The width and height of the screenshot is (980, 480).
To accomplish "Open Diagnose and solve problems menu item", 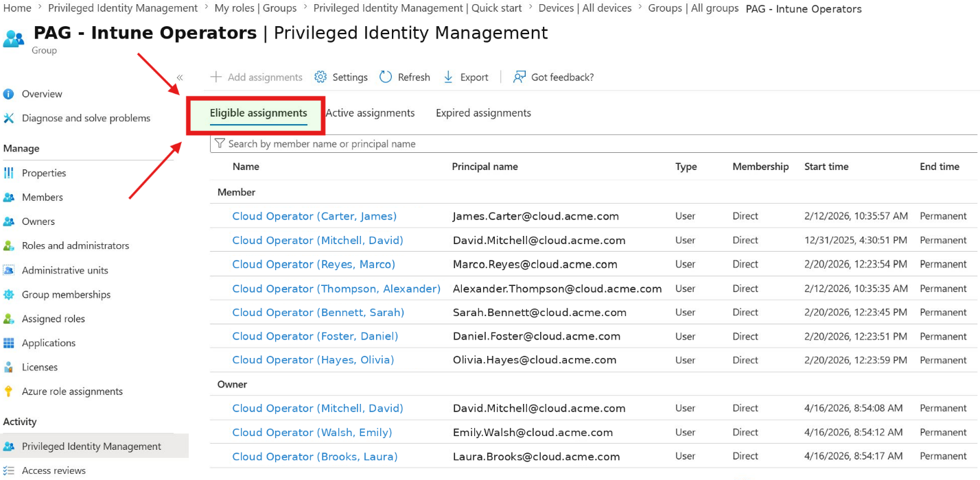I will click(x=86, y=118).
